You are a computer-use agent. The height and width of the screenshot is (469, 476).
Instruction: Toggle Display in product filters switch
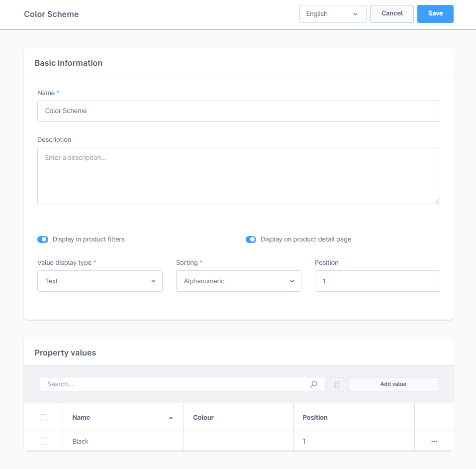point(43,239)
